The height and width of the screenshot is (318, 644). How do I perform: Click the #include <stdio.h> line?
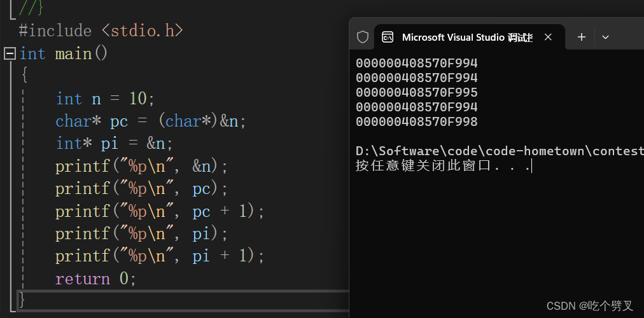[x=101, y=31]
